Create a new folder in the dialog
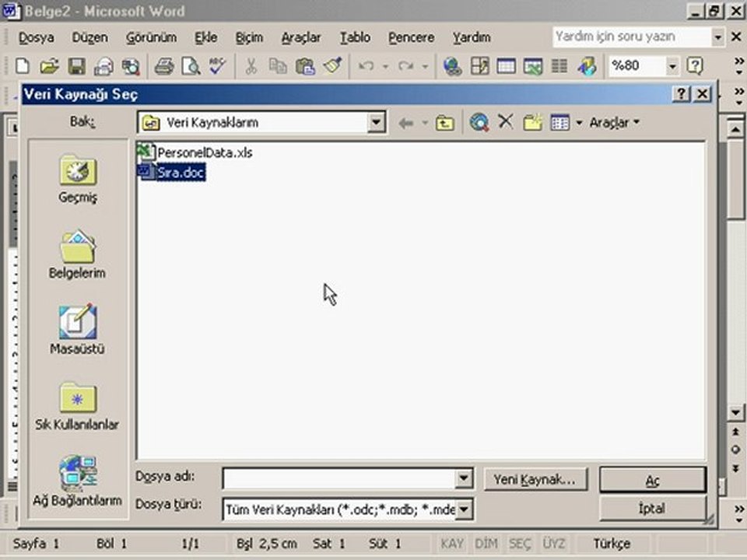Image resolution: width=747 pixels, height=560 pixels. pos(532,122)
